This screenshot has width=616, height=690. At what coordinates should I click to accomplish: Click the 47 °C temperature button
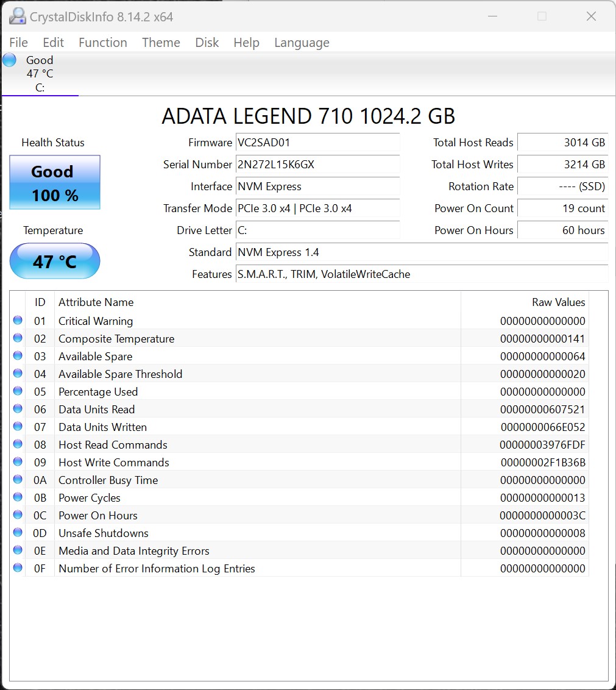(x=55, y=261)
